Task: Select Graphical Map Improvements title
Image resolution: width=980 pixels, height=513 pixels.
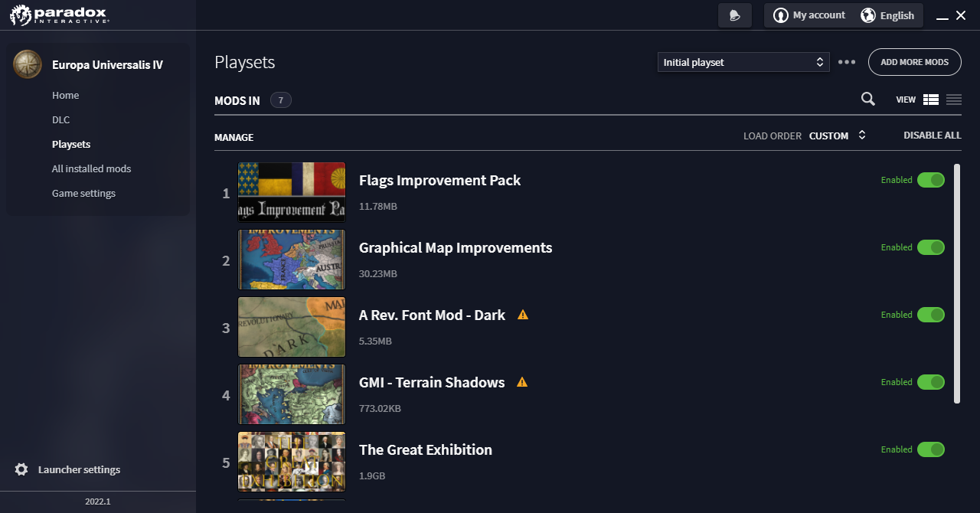Action: [456, 248]
